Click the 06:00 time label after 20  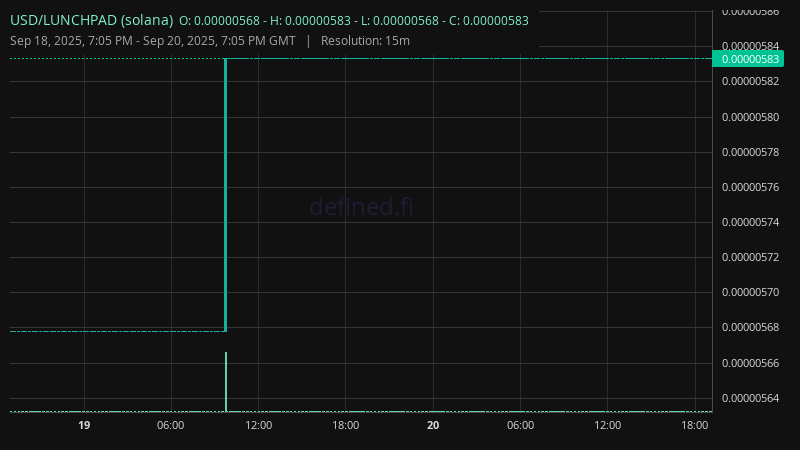(x=520, y=425)
